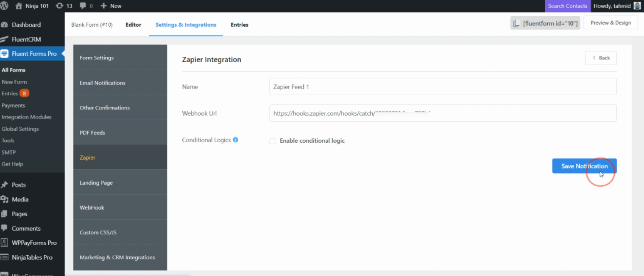Image resolution: width=644 pixels, height=276 pixels.
Task: Open the Media library icon
Action: coord(7,199)
